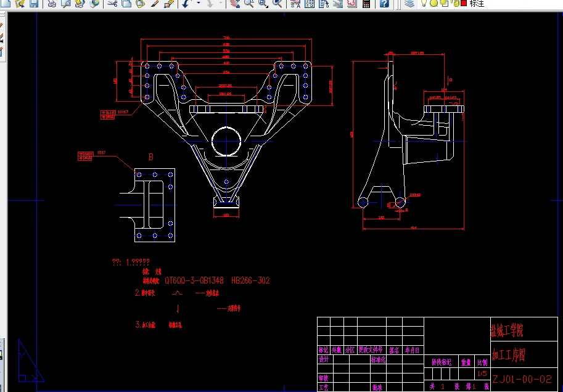Click the Publish icon

coord(80,4)
